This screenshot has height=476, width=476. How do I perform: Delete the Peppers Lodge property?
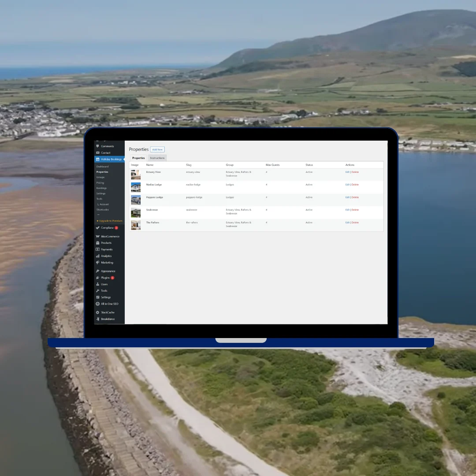pyautogui.click(x=355, y=197)
